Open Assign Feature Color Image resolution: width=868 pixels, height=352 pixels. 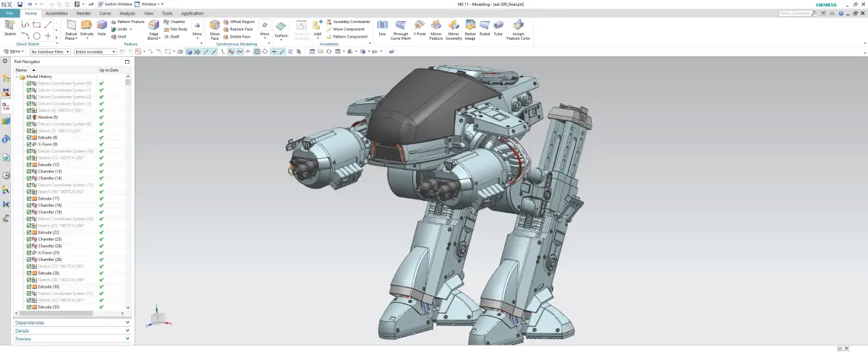pyautogui.click(x=518, y=29)
